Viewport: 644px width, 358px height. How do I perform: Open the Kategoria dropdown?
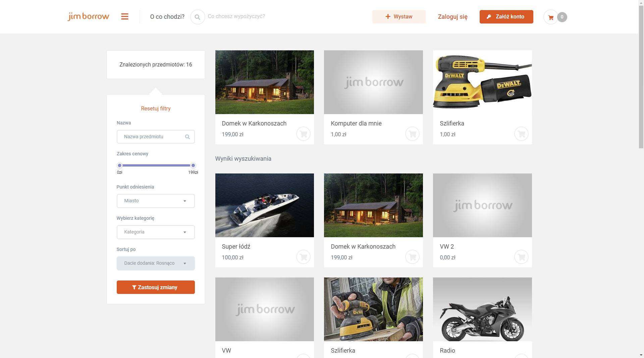tap(156, 232)
